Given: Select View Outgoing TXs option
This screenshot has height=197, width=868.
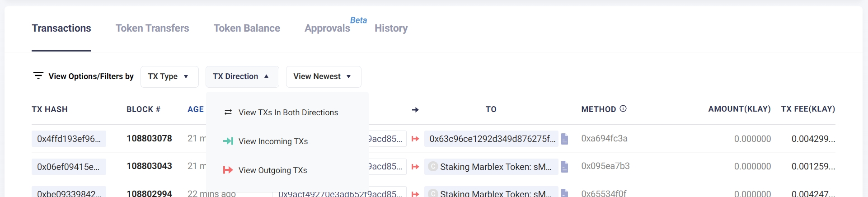Looking at the screenshot, I should 272,170.
